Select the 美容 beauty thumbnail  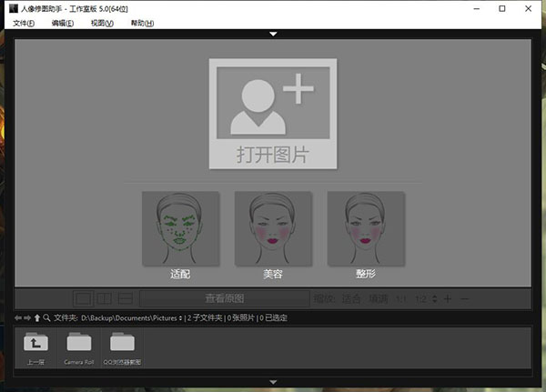pos(273,228)
